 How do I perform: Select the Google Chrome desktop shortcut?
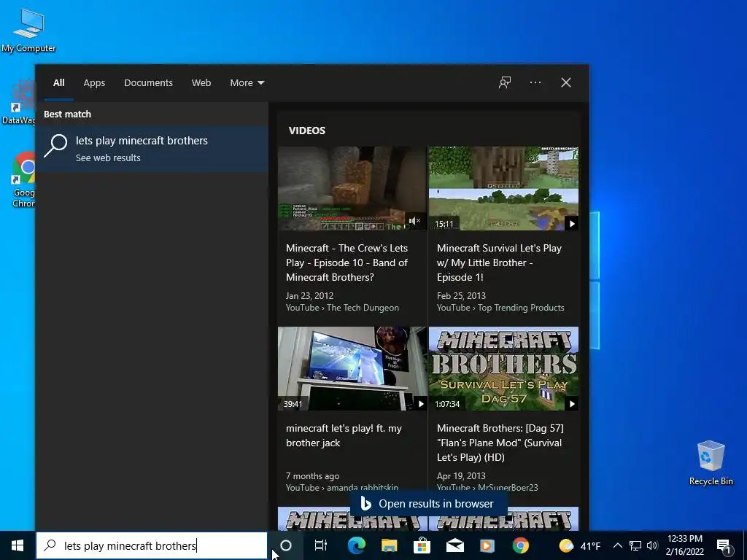[23, 179]
